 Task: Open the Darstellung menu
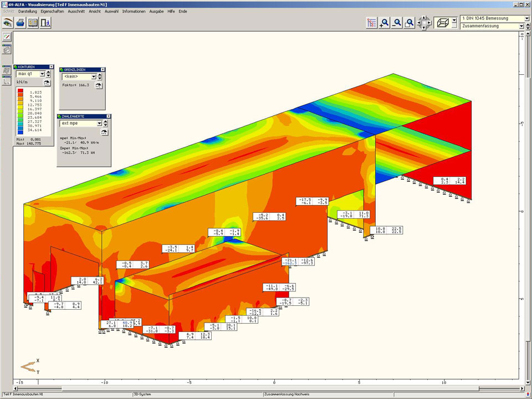[x=28, y=11]
